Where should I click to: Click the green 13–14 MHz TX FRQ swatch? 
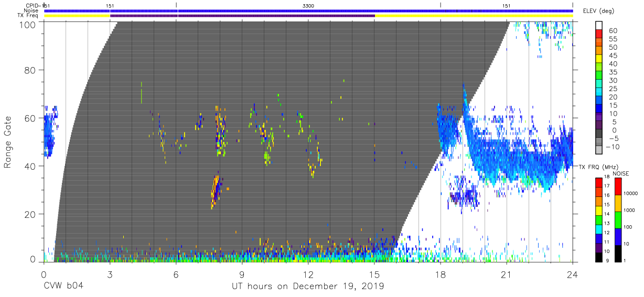pos(599,219)
